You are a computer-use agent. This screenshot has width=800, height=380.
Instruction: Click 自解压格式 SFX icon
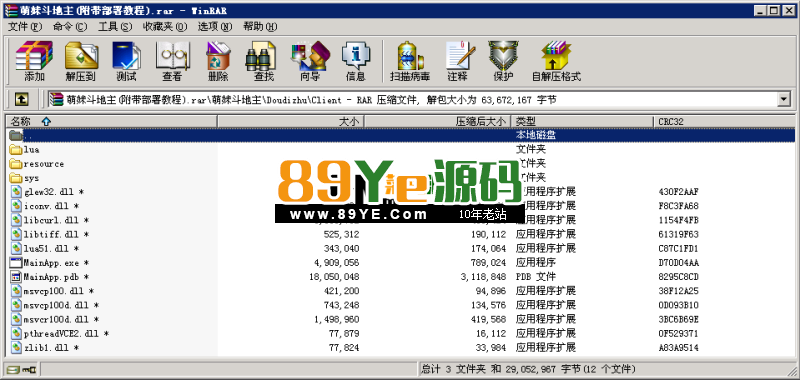coord(556,61)
